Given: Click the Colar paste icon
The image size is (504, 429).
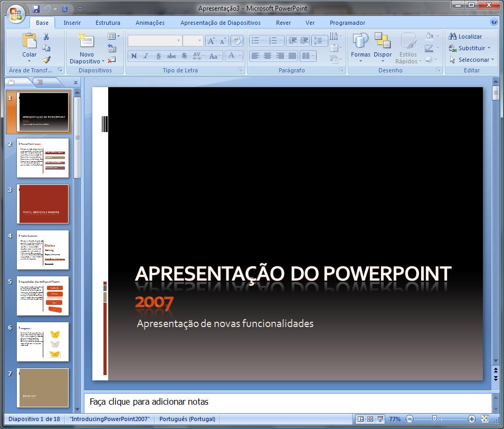Looking at the screenshot, I should [29, 41].
